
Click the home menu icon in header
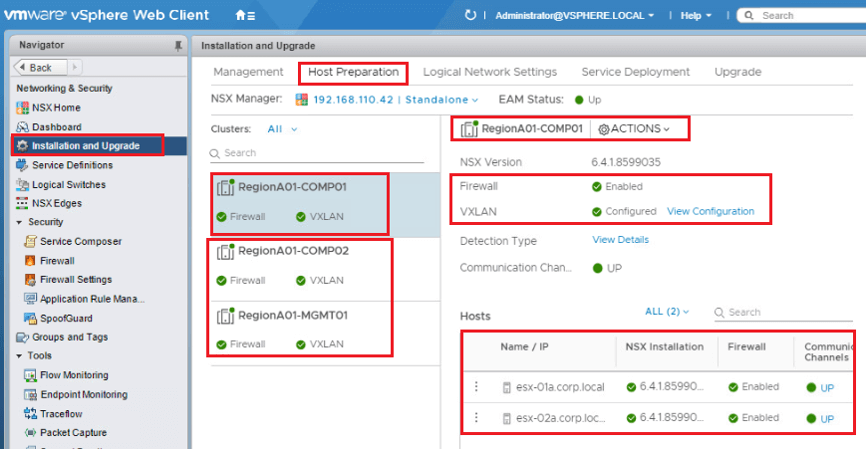point(245,15)
